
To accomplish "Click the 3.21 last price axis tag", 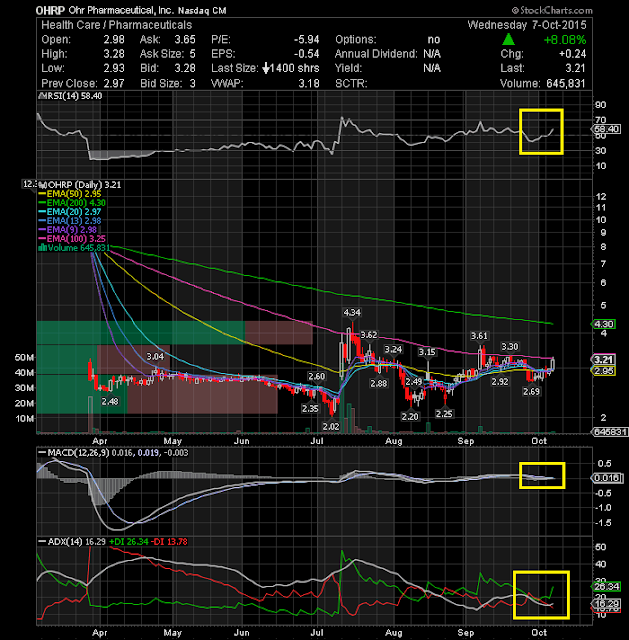I will (x=604, y=360).
